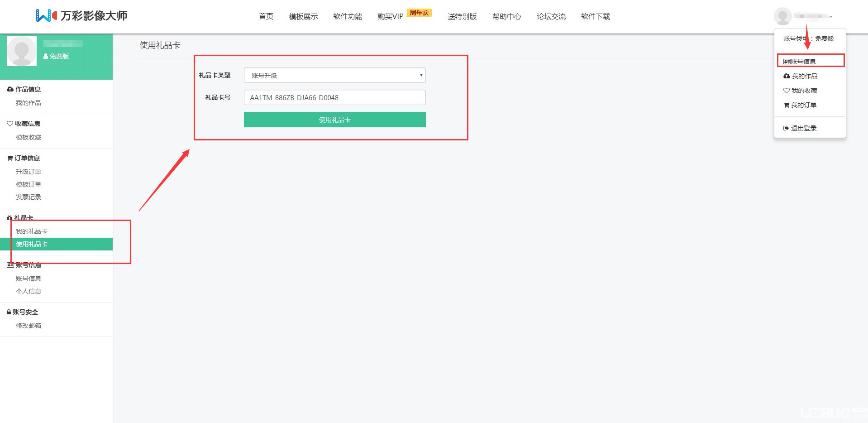This screenshot has width=868, height=423.
Task: Open 论坛交流 in the navigation bar
Action: coord(551,16)
